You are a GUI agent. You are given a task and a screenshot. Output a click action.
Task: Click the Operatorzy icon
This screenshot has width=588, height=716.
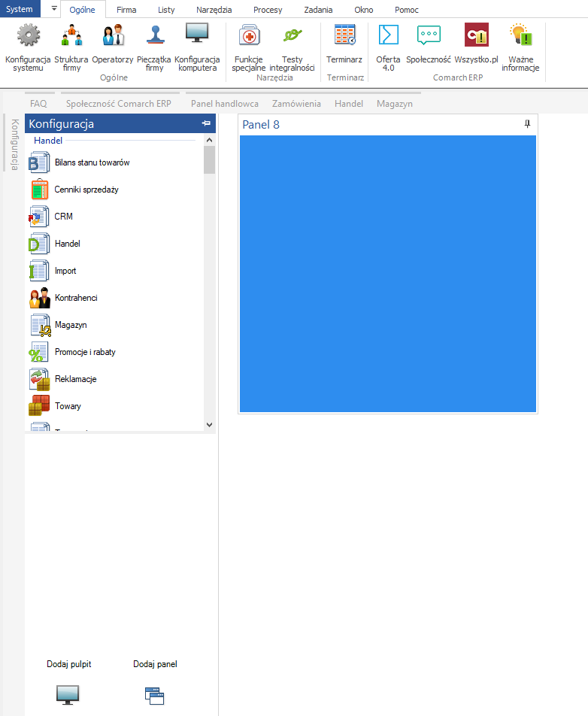[114, 35]
